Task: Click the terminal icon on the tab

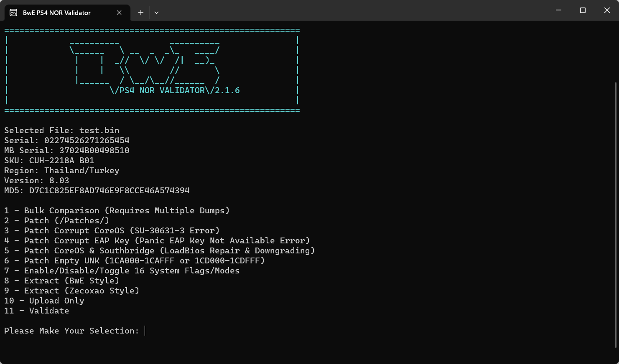Action: (13, 13)
